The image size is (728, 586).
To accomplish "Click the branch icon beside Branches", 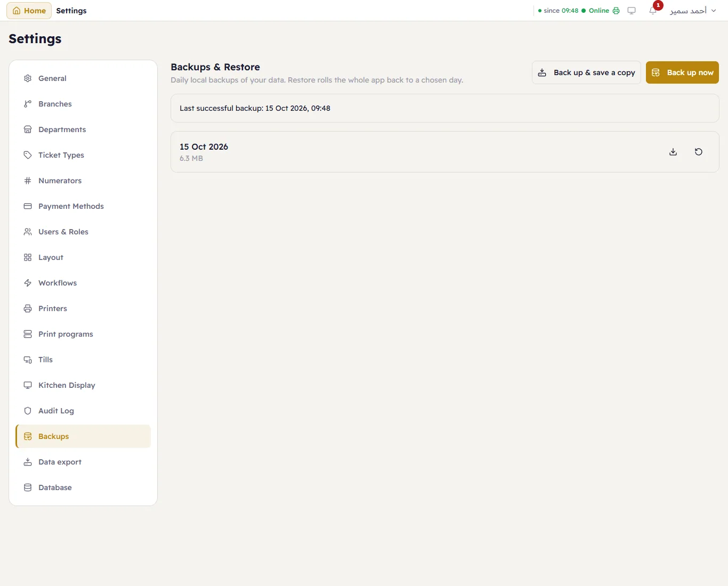I will (x=28, y=104).
